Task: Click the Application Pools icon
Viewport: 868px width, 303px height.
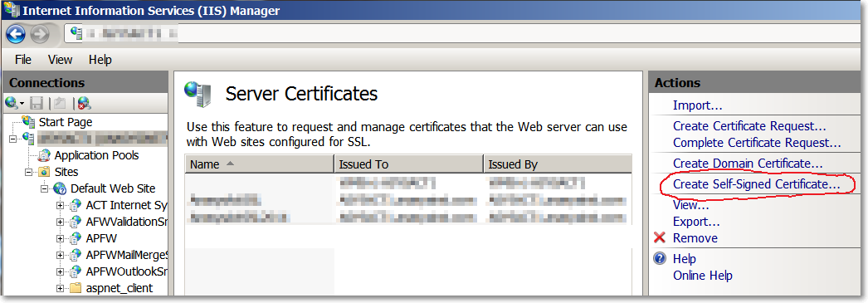Action: click(44, 156)
